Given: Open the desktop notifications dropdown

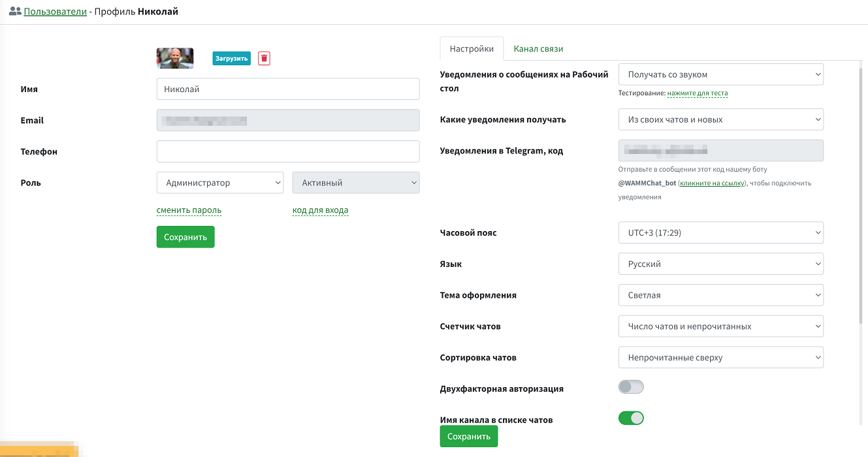Looking at the screenshot, I should [x=720, y=74].
